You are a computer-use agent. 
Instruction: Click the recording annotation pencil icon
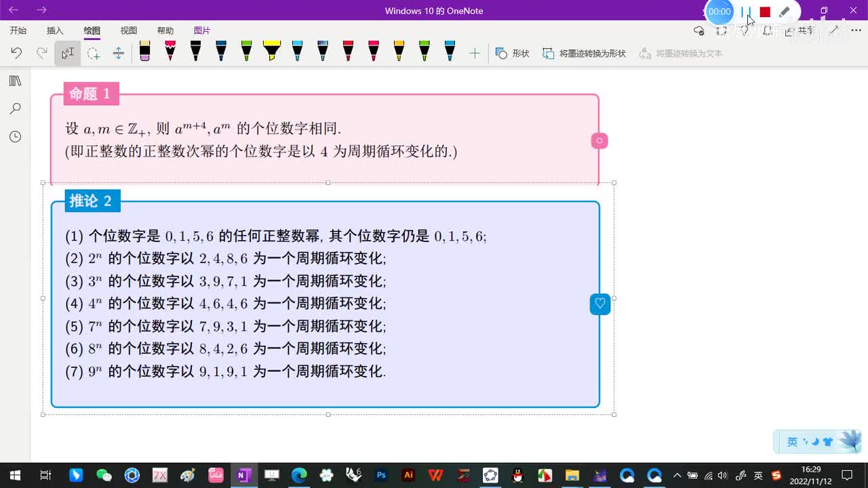pyautogui.click(x=785, y=12)
